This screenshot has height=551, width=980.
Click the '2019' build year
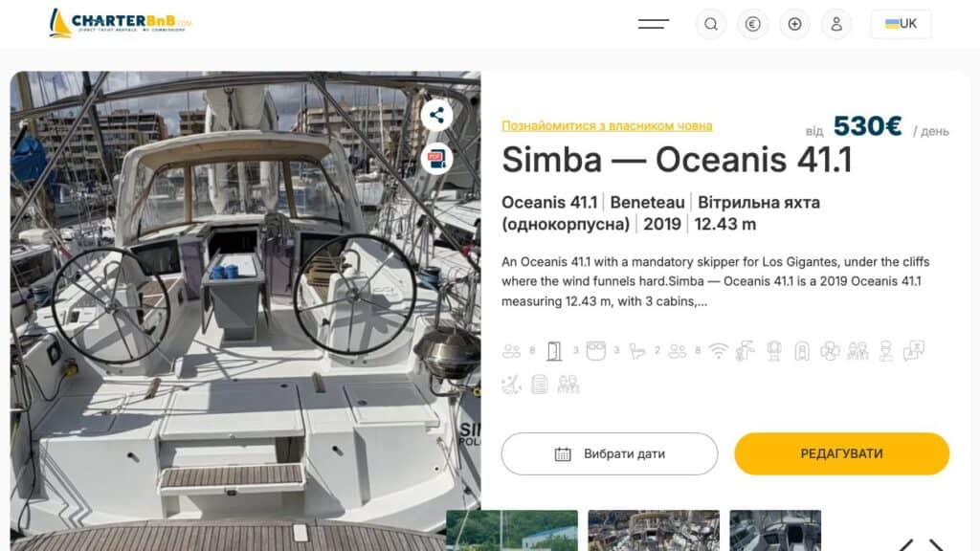(662, 224)
